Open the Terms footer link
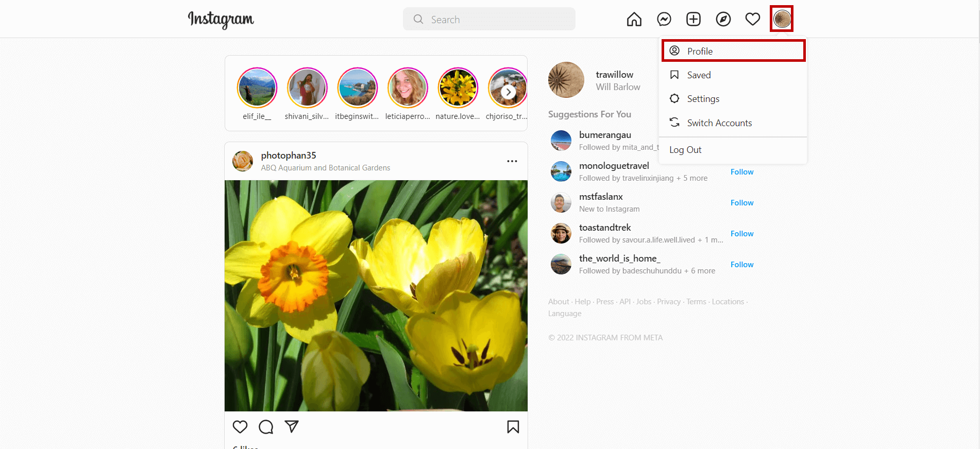Viewport: 980px width, 449px height. click(x=696, y=302)
